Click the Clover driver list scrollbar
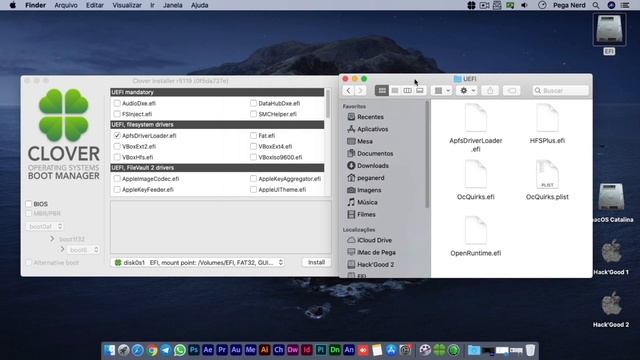The height and width of the screenshot is (360, 640). (327, 104)
